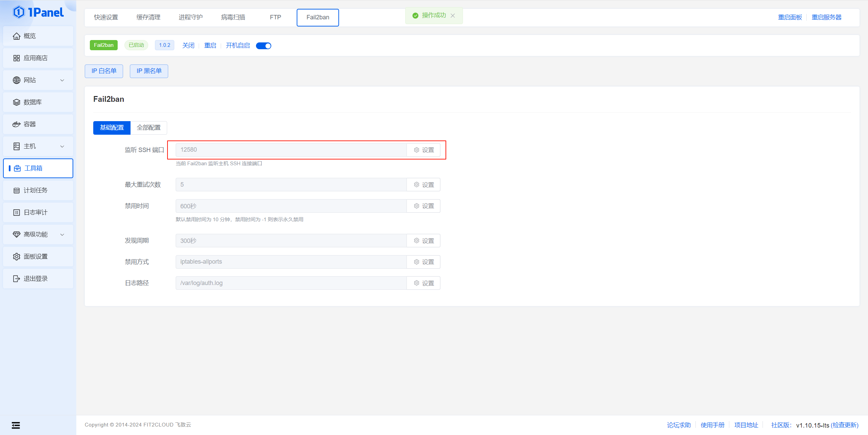The image size is (868, 435).
Task: Click the 发现周期 field showing 300秒
Action: 291,241
